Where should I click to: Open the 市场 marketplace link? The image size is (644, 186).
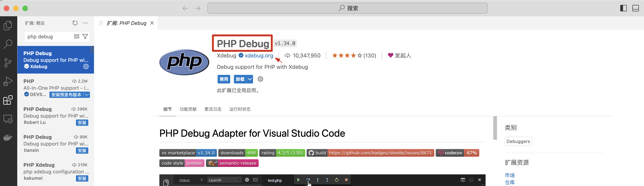click(510, 175)
